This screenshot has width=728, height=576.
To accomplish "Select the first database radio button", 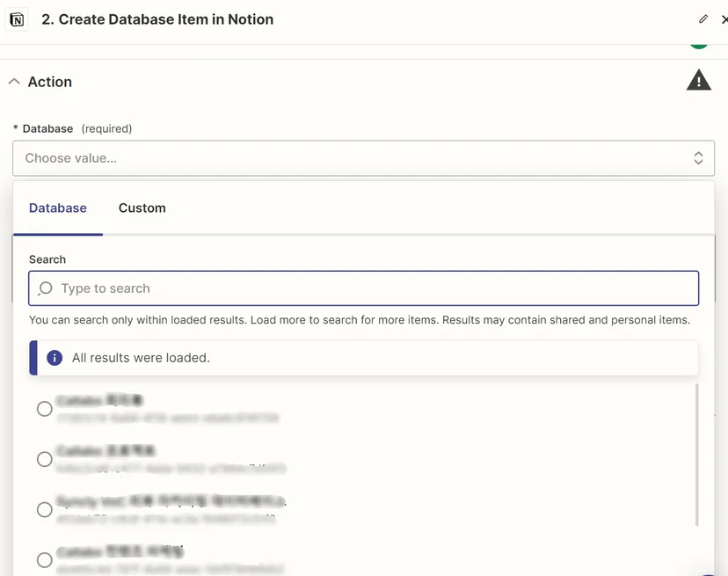I will [45, 409].
